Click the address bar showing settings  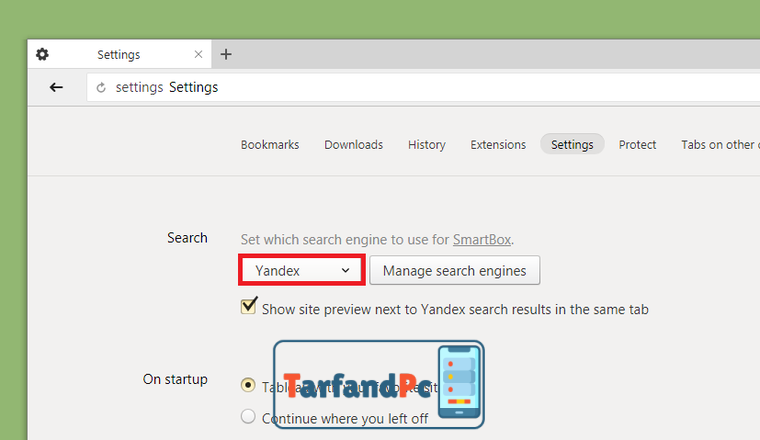pos(423,87)
